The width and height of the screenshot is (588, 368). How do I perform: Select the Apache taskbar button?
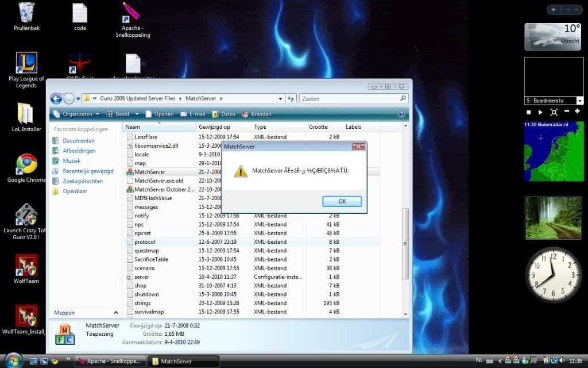[110, 361]
